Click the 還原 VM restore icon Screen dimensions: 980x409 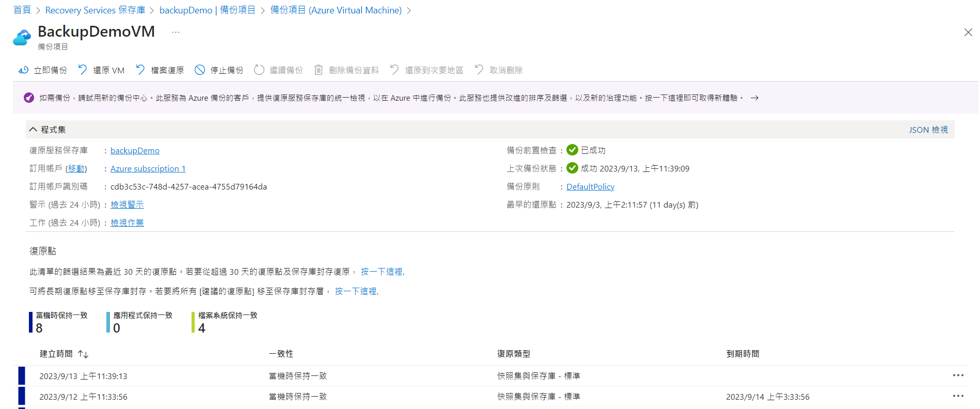pos(83,70)
